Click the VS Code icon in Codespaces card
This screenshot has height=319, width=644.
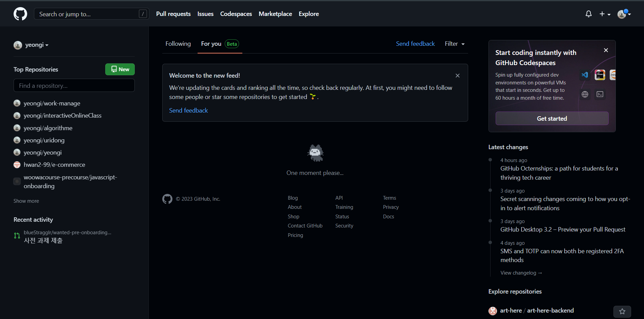[585, 75]
